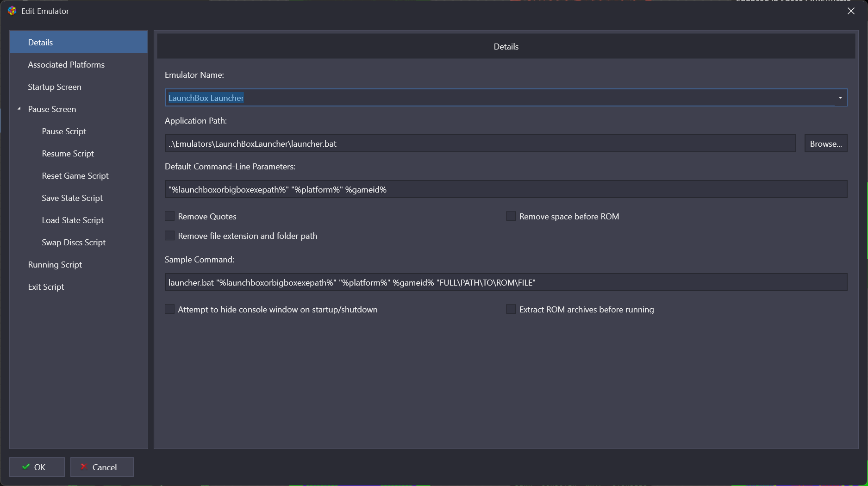
Task: Click the Browse... button
Action: [x=826, y=143]
